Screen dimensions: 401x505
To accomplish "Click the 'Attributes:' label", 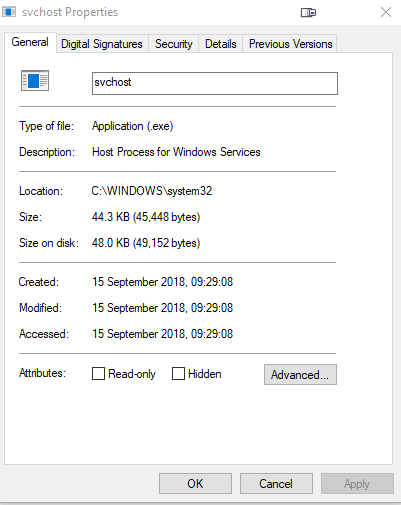I will point(42,373).
